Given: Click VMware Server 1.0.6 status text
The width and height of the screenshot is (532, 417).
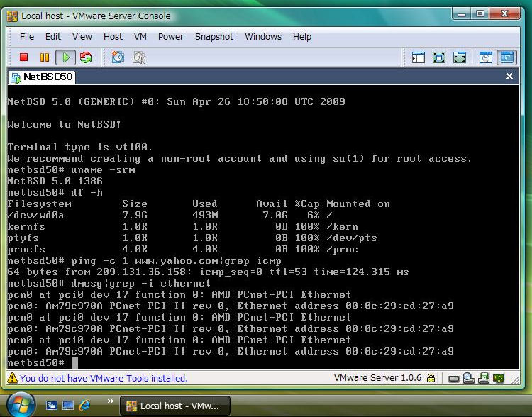Looking at the screenshot, I should 377,378.
